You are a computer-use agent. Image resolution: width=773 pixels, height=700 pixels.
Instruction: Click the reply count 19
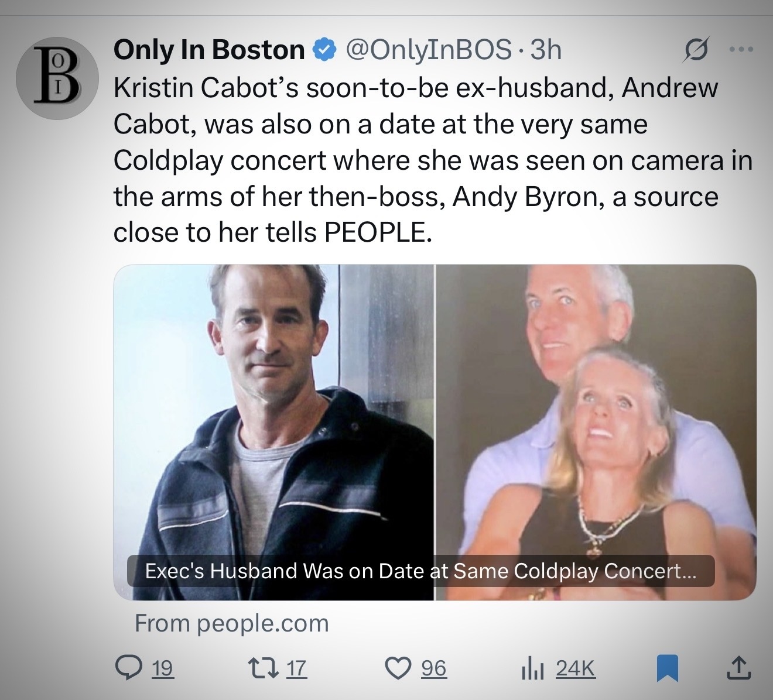point(163,668)
